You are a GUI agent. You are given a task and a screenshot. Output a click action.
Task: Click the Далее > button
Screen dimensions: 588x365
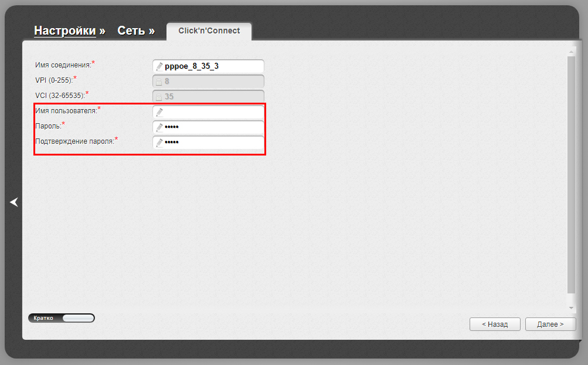tap(550, 324)
